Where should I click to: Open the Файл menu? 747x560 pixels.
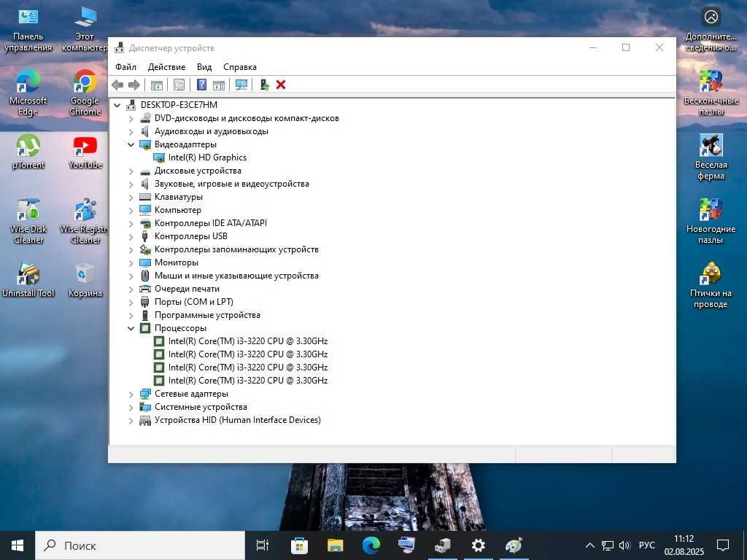125,67
